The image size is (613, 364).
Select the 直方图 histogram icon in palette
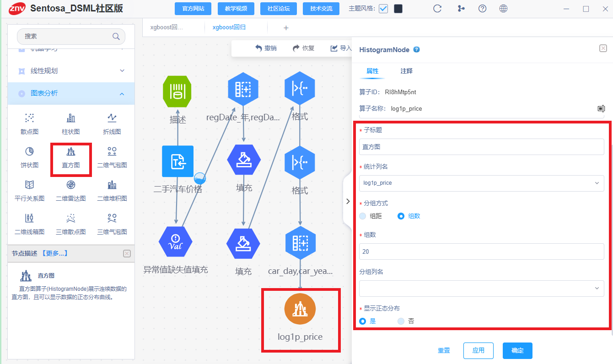point(71,151)
